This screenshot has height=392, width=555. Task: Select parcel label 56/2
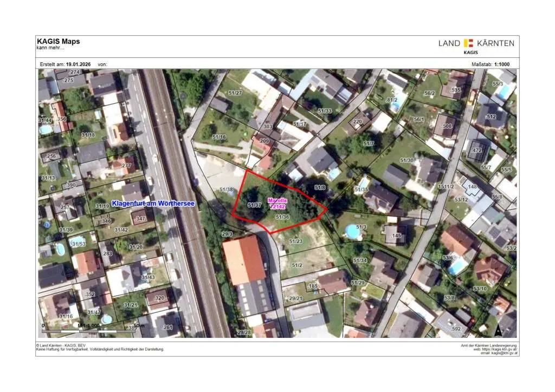click(x=429, y=93)
